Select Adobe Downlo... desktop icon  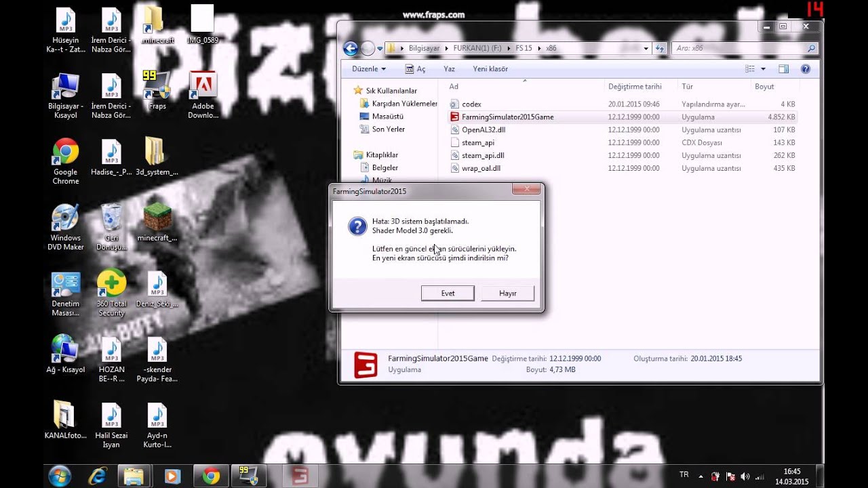(x=203, y=95)
